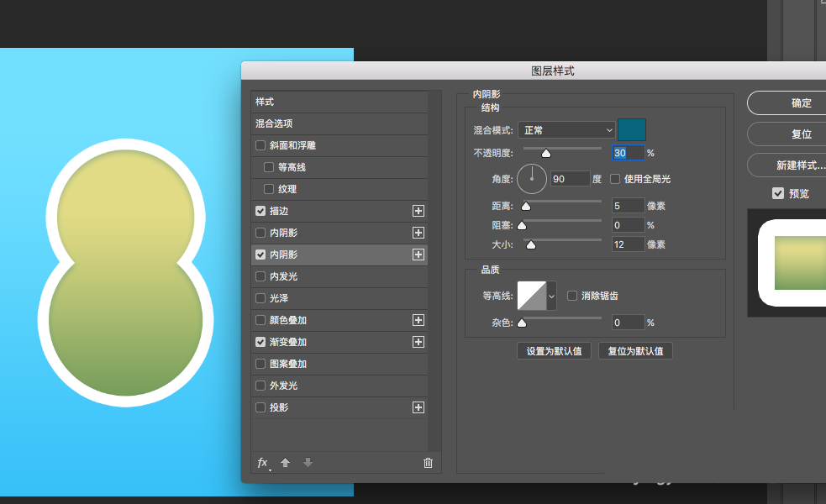Click the plus icon beside 颜色叠加
This screenshot has height=504, width=826.
pyautogui.click(x=418, y=320)
